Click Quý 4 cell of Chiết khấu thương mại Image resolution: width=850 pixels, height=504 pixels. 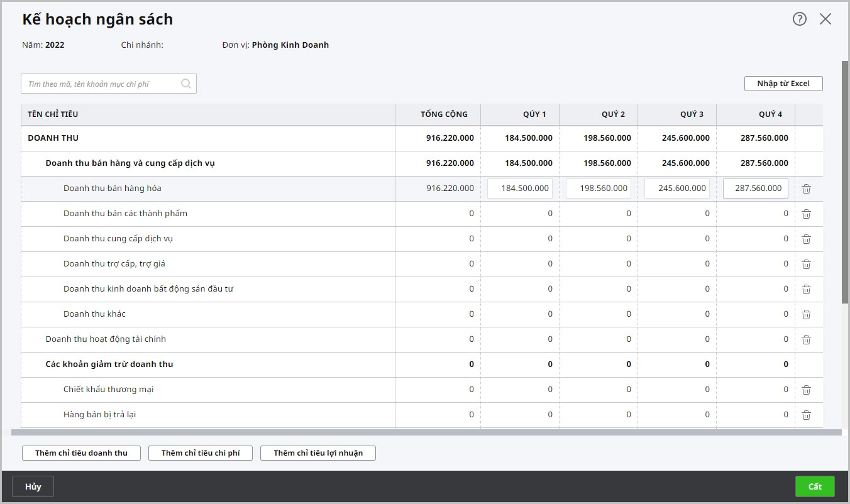[756, 390]
